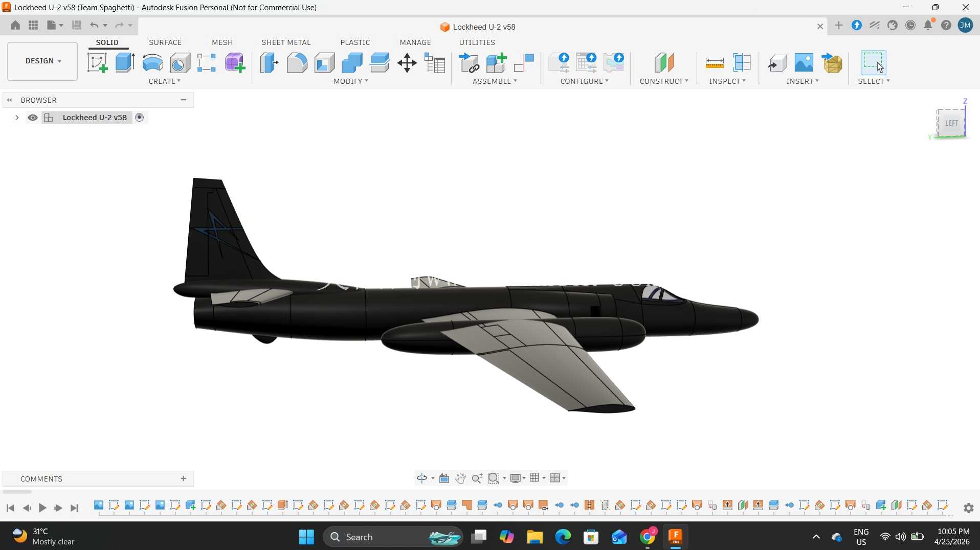
Task: Select the Extrude tool
Action: [125, 63]
